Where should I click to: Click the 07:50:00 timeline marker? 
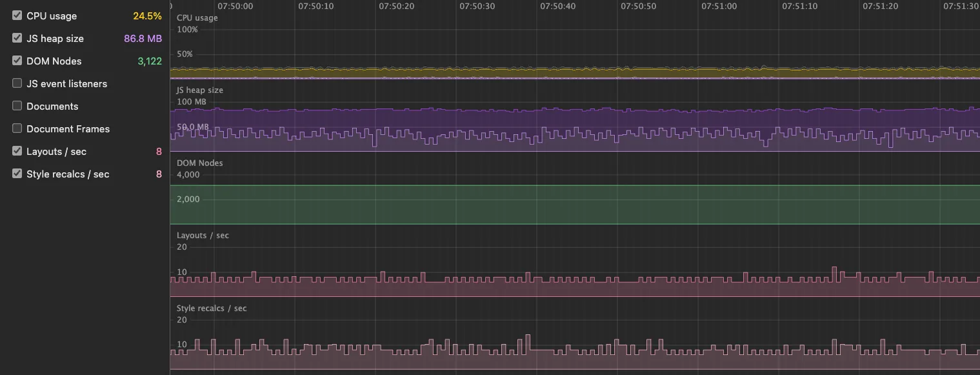(x=235, y=6)
